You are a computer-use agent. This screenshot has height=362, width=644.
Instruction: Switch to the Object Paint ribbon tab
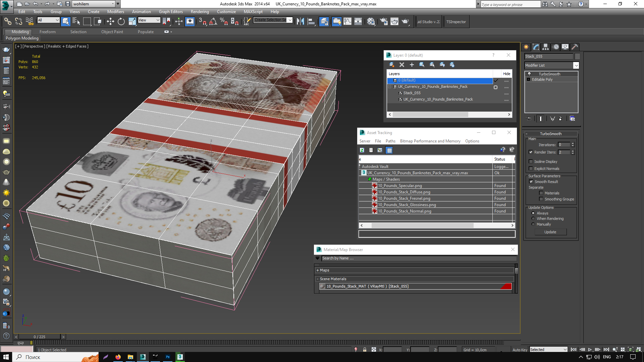(112, 32)
